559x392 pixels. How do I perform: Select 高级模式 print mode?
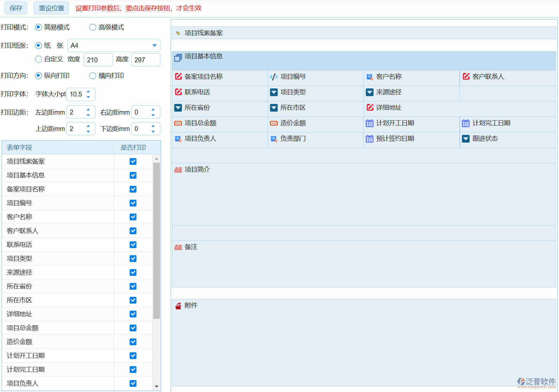click(93, 27)
